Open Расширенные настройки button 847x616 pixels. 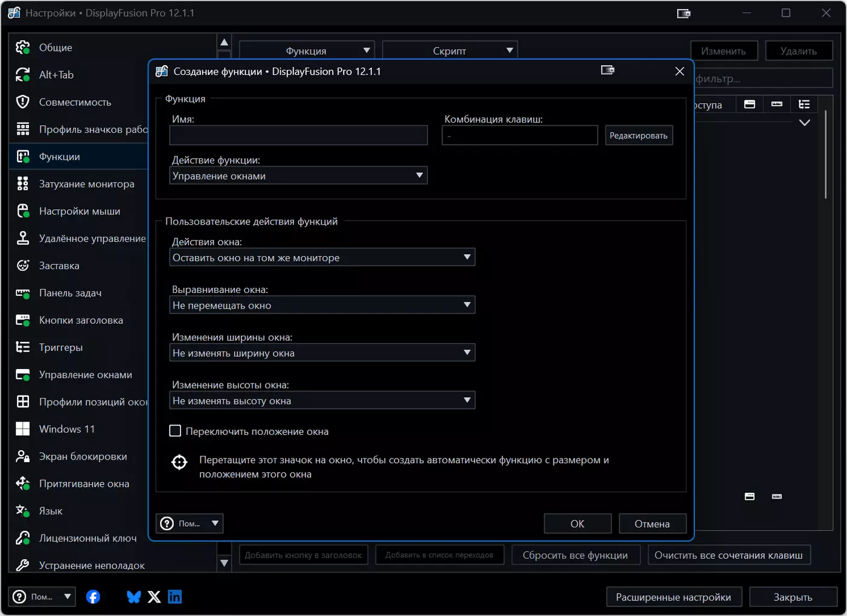(673, 597)
